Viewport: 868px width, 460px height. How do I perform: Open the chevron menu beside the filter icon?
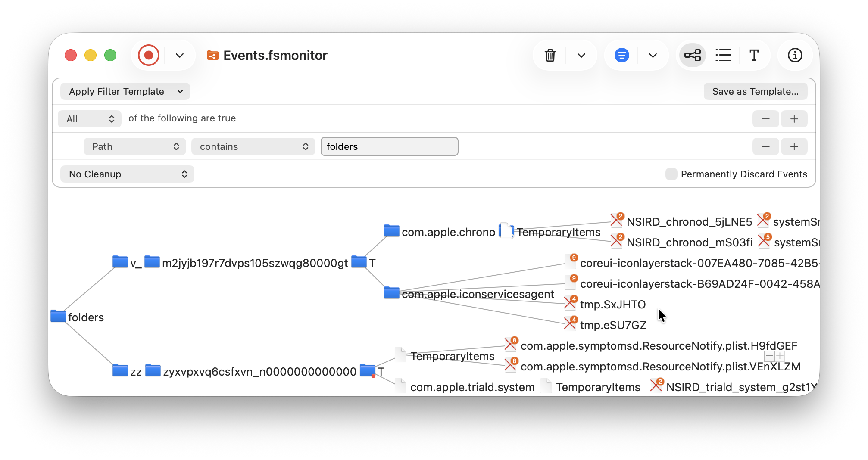653,55
